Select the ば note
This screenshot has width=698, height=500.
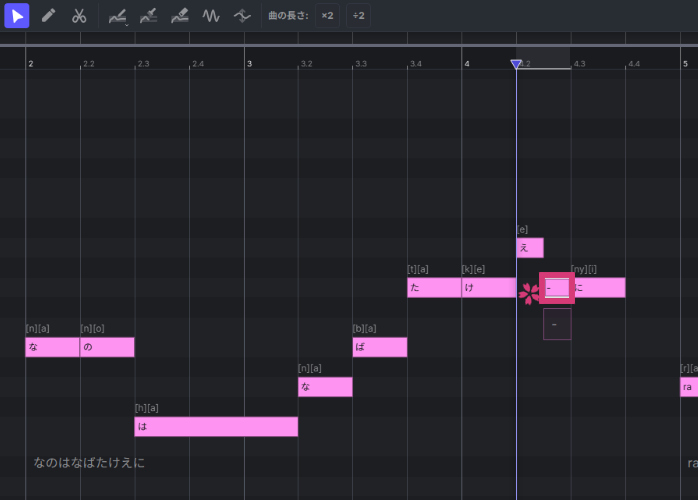tap(380, 347)
